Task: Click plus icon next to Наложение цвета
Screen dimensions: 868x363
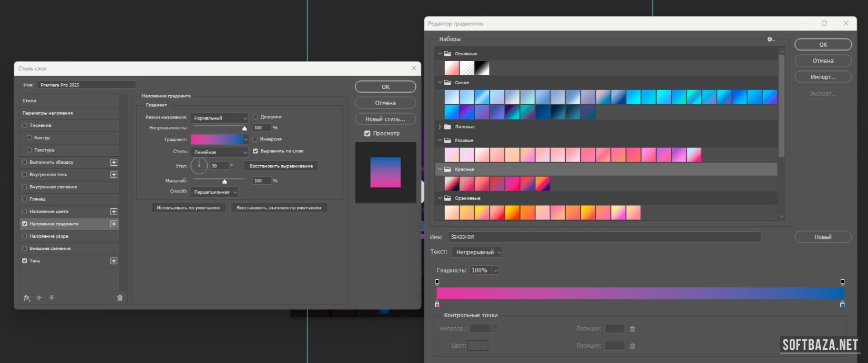Action: point(114,211)
